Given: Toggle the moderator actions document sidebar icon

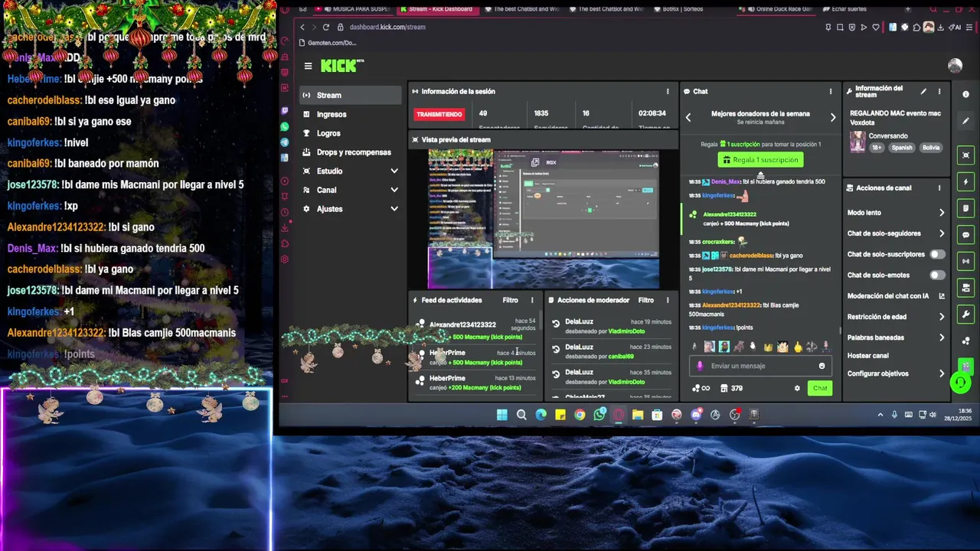Looking at the screenshot, I should tap(965, 208).
